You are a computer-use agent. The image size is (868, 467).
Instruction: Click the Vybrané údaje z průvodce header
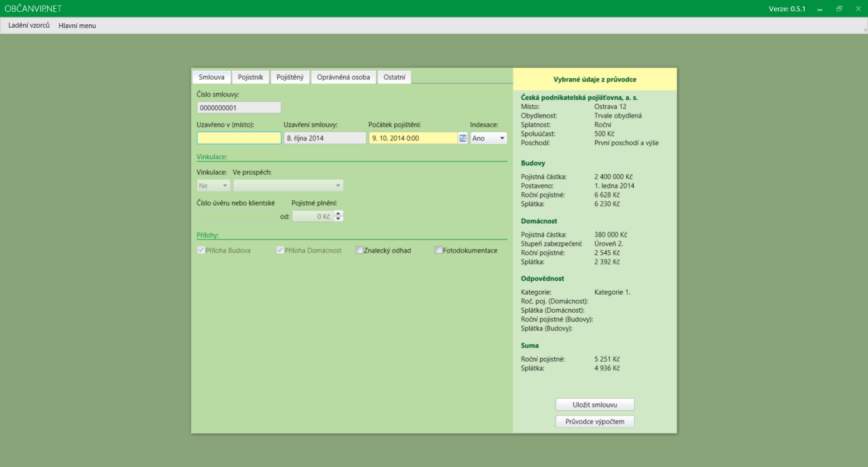click(595, 80)
